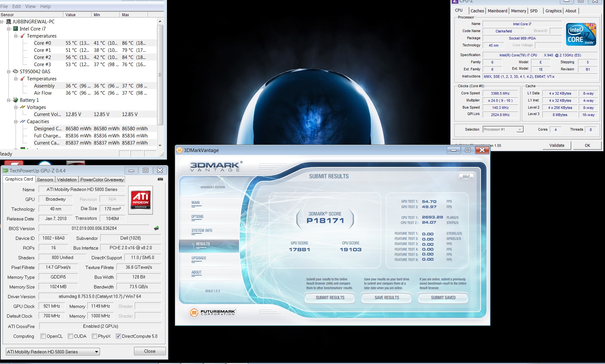Click the HELP button in 3DMark Vantage
Viewport: 605px width, 364px height.
point(466,176)
